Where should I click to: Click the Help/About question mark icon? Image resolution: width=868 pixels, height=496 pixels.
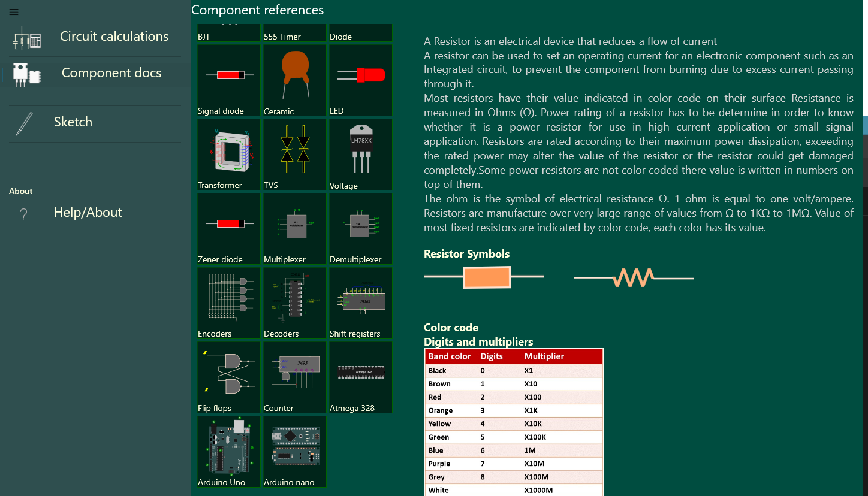point(23,213)
